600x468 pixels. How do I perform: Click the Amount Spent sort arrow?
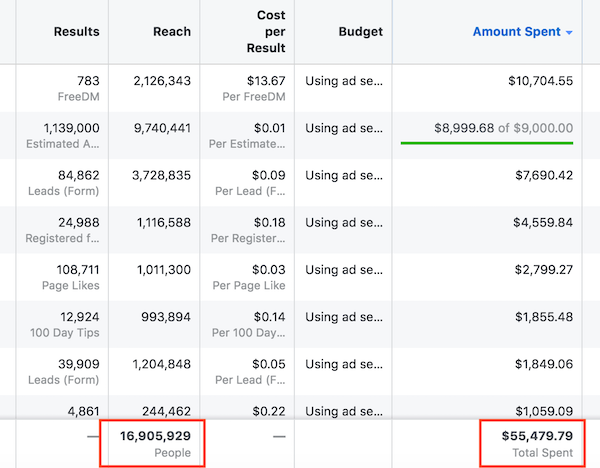569,33
